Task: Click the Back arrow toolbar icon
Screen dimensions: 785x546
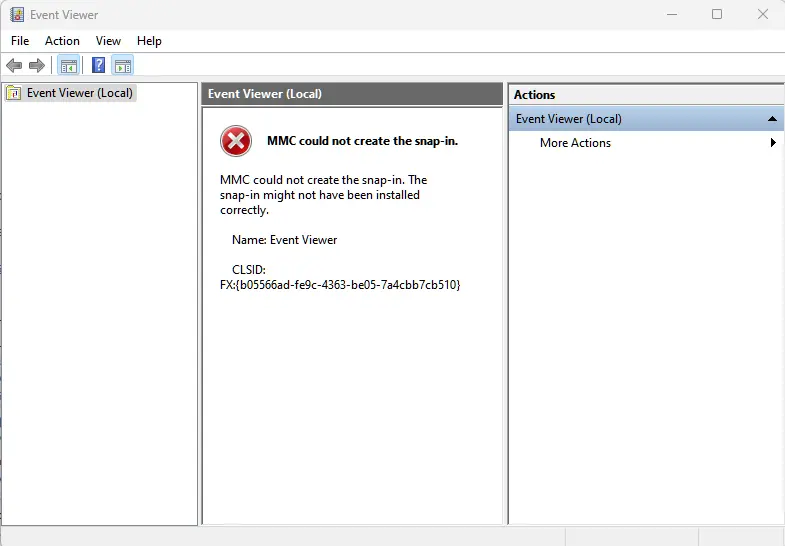Action: tap(14, 66)
